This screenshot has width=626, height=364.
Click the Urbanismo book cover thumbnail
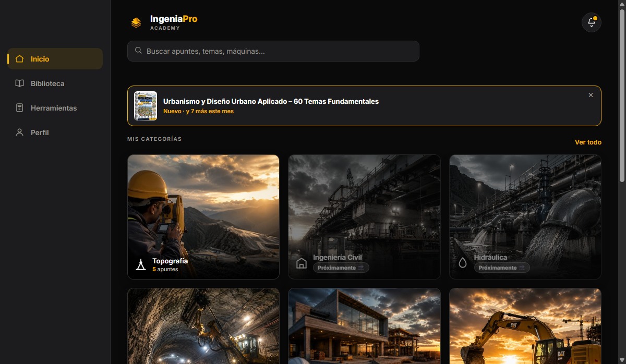click(x=146, y=106)
